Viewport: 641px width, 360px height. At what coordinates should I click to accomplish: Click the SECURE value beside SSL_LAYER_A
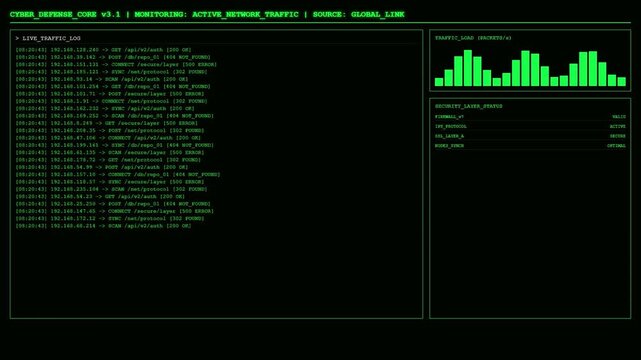click(618, 136)
